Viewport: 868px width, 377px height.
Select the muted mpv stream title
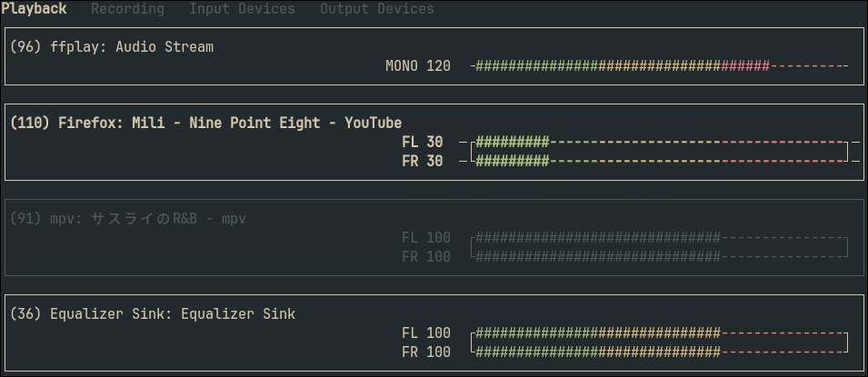pyautogui.click(x=128, y=219)
